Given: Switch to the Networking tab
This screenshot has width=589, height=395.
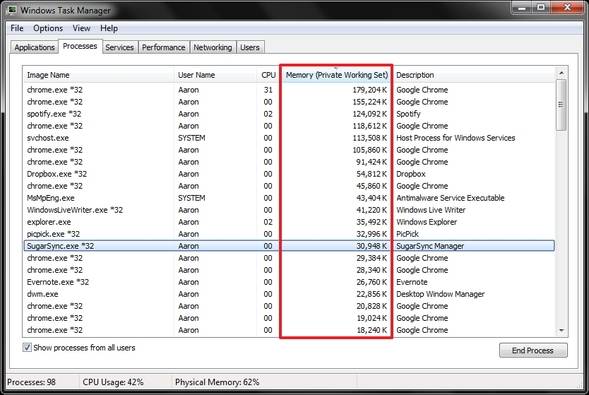Looking at the screenshot, I should [213, 47].
